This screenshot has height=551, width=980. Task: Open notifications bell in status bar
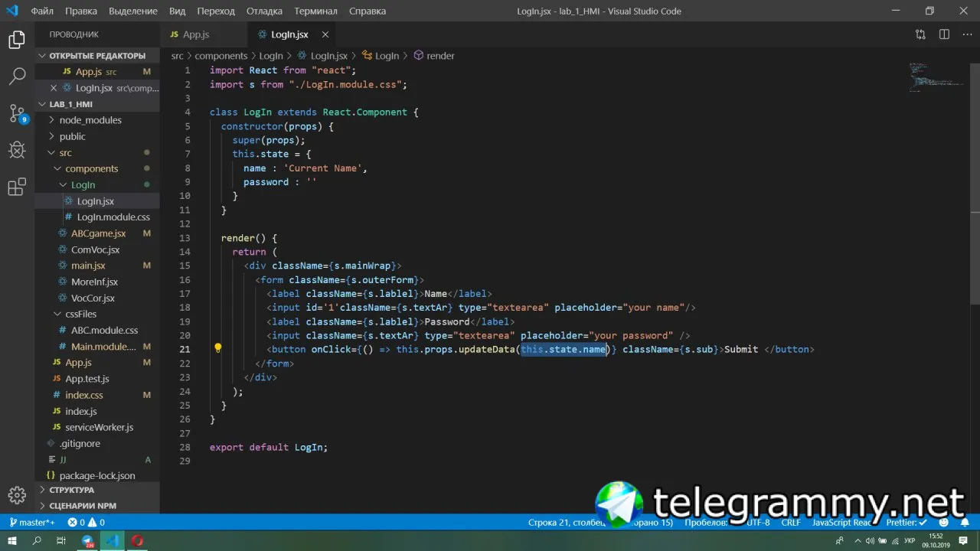[965, 523]
